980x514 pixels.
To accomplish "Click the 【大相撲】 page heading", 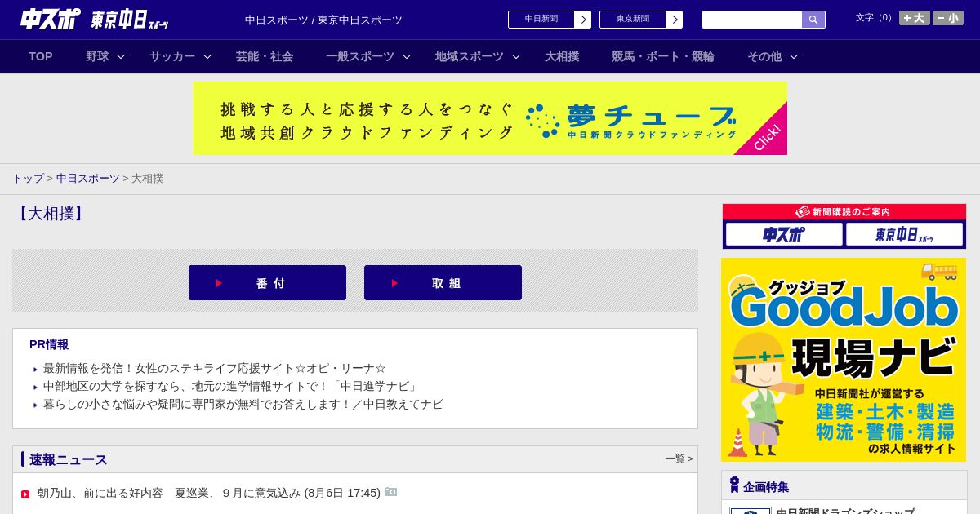I will (x=51, y=214).
